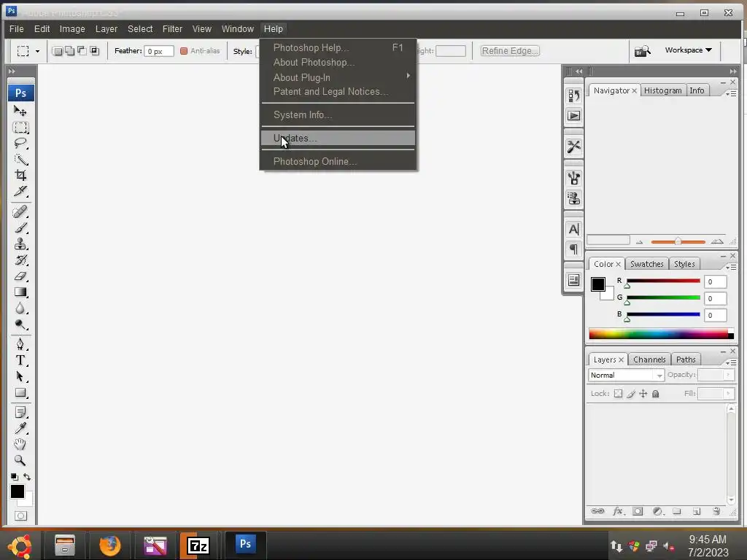This screenshot has height=560, width=747.
Task: Select the Crop tool
Action: (x=20, y=175)
